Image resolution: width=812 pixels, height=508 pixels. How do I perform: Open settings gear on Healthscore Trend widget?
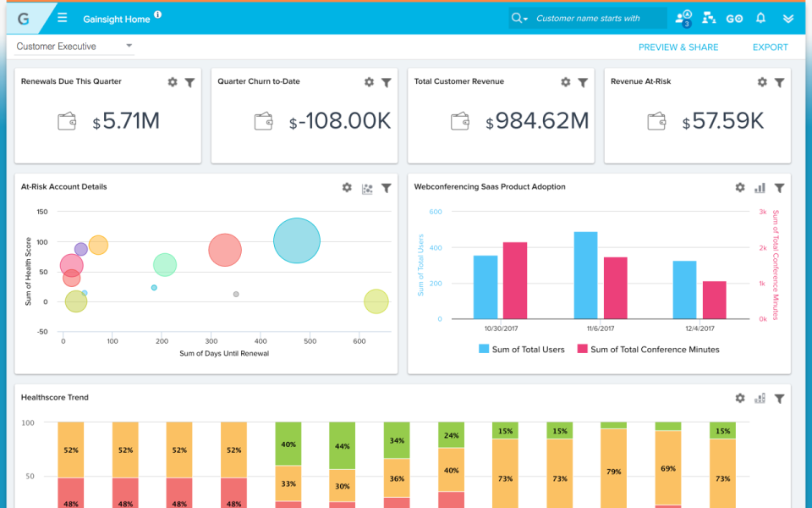coord(739,397)
